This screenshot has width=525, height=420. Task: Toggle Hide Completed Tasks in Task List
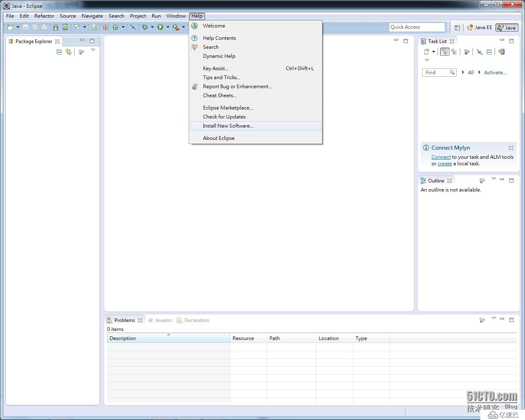(x=479, y=52)
